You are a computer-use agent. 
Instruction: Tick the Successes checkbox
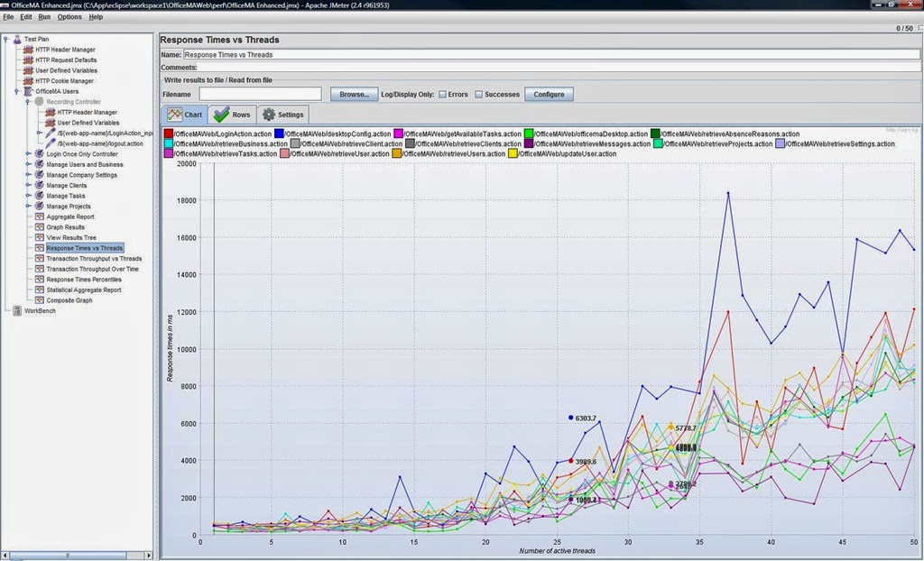(x=478, y=95)
